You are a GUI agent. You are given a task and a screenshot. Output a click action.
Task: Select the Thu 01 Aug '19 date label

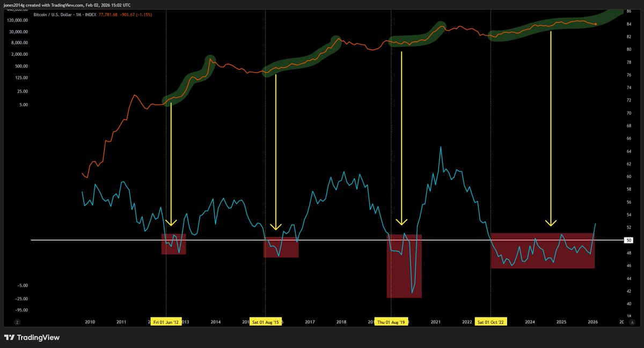391,322
